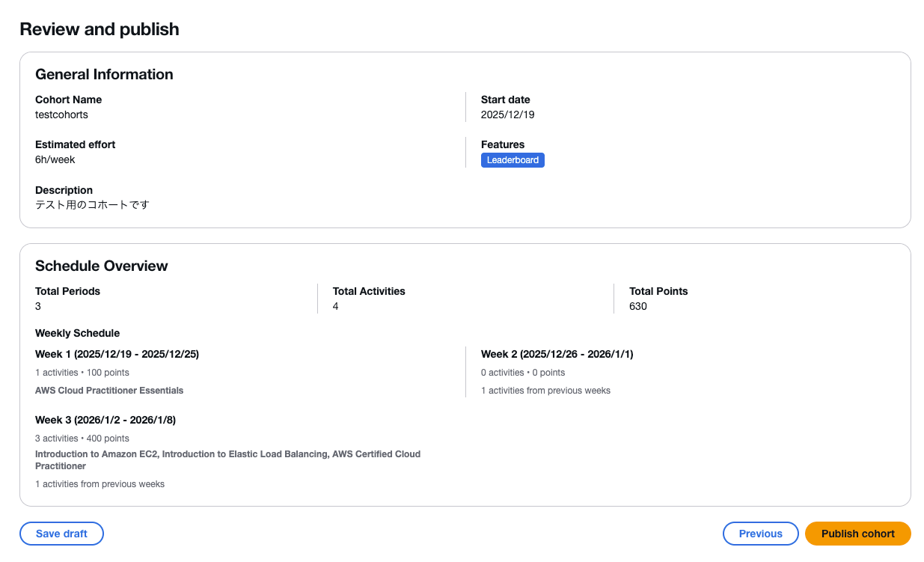Click the Total Periods label
This screenshot has height=562, width=924.
(x=67, y=291)
